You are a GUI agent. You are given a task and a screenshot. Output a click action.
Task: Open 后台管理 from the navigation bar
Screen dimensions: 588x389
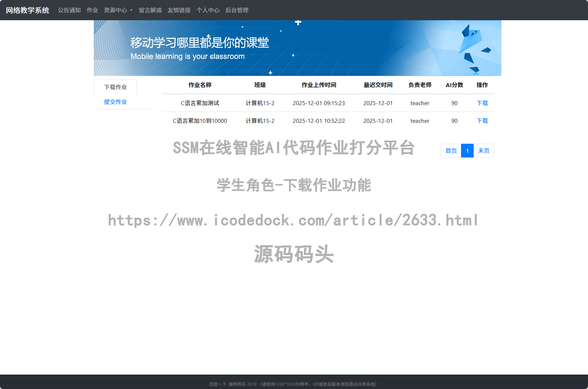point(236,10)
